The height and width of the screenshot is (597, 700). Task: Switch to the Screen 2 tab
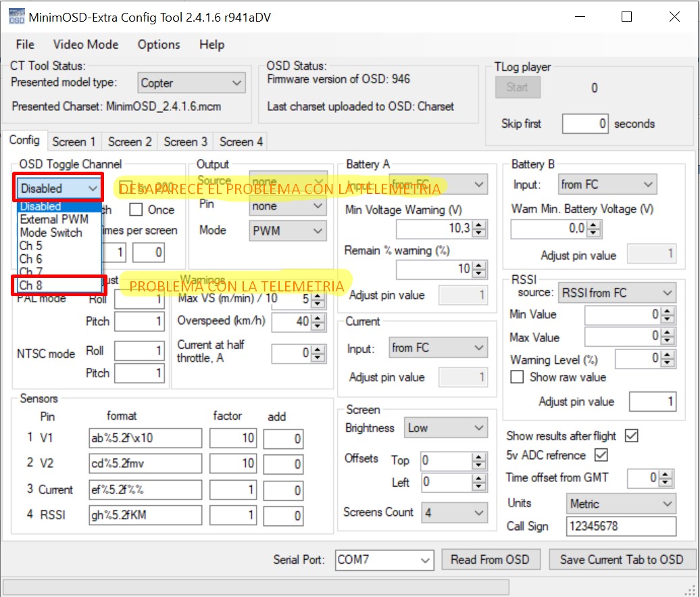point(130,142)
